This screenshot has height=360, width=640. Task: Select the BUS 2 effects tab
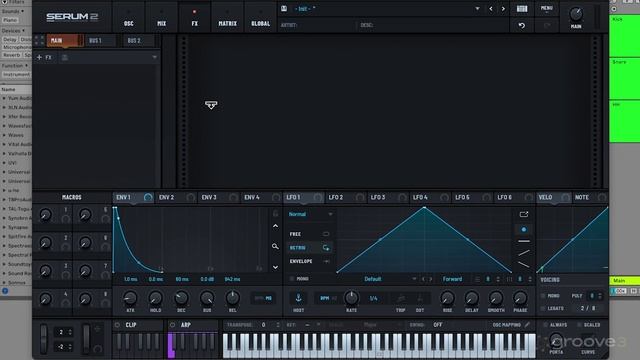coord(139,40)
